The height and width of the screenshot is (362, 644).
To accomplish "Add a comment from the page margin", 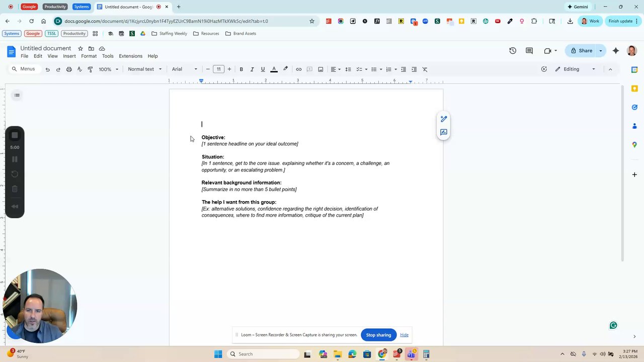I will tap(443, 132).
